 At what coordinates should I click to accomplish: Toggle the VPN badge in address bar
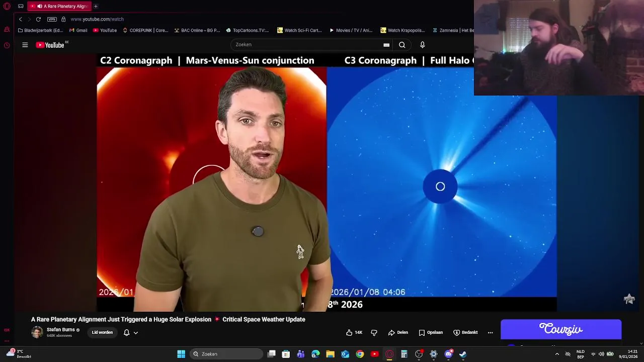click(x=52, y=19)
